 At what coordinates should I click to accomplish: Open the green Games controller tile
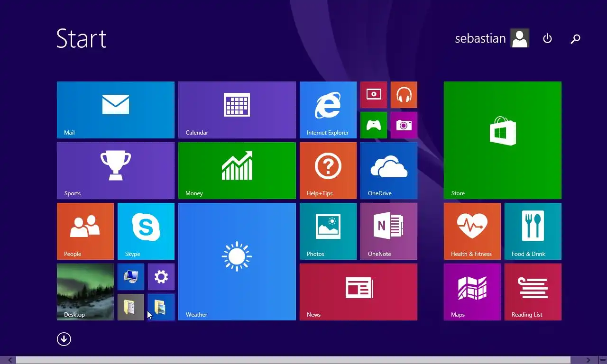tap(374, 125)
